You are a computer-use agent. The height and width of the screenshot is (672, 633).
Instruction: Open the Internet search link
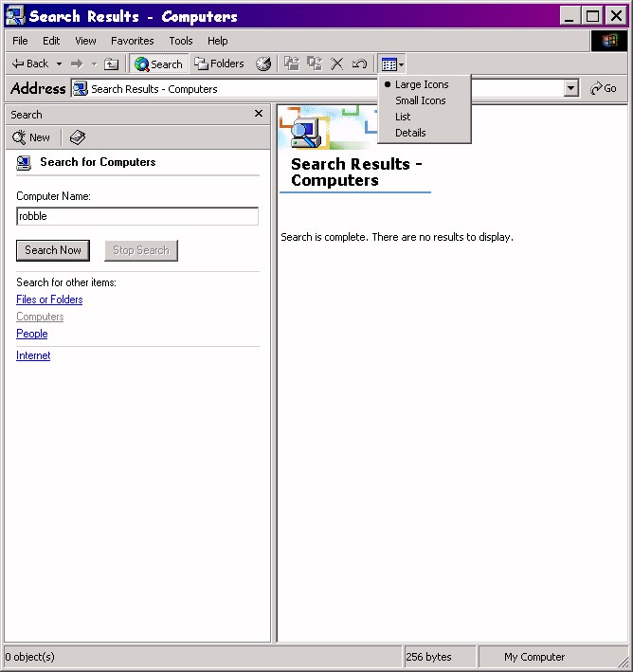(x=33, y=355)
